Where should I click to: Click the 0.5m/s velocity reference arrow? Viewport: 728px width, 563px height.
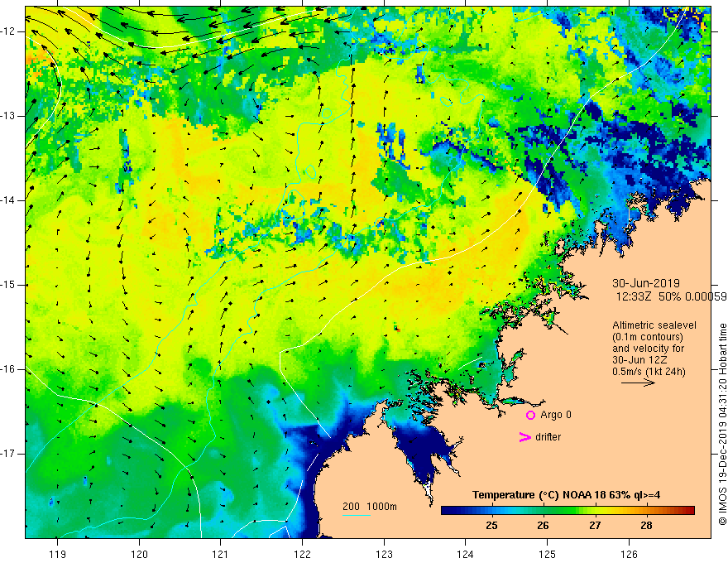point(639,383)
